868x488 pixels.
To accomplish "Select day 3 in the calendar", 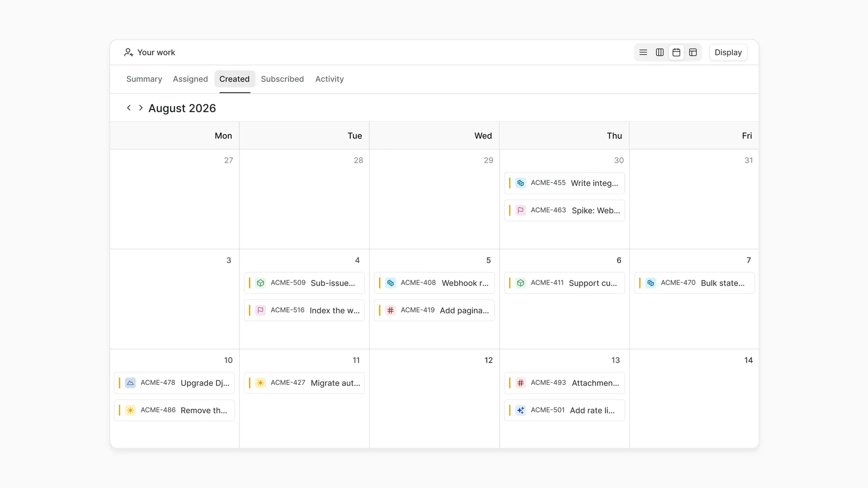I will 229,260.
